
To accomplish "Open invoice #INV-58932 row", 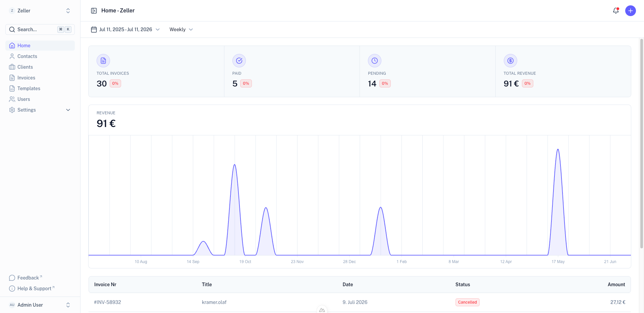I will [x=360, y=302].
